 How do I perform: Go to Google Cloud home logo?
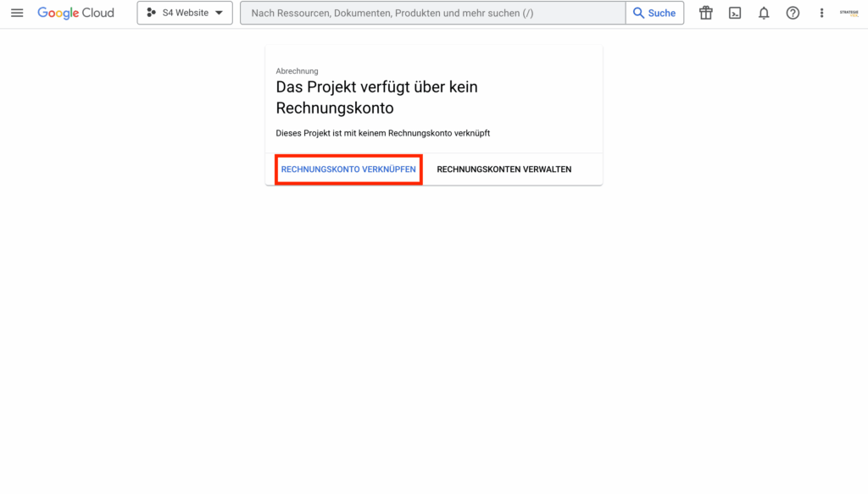click(75, 13)
